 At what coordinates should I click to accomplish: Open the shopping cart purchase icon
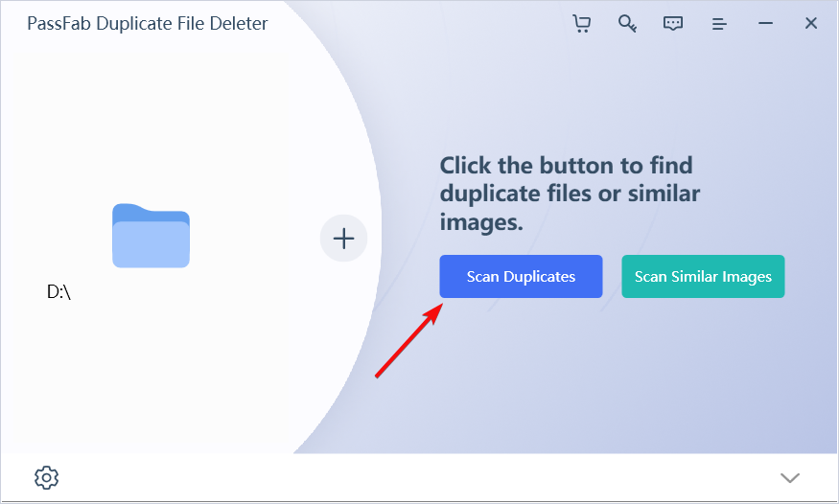[582, 24]
